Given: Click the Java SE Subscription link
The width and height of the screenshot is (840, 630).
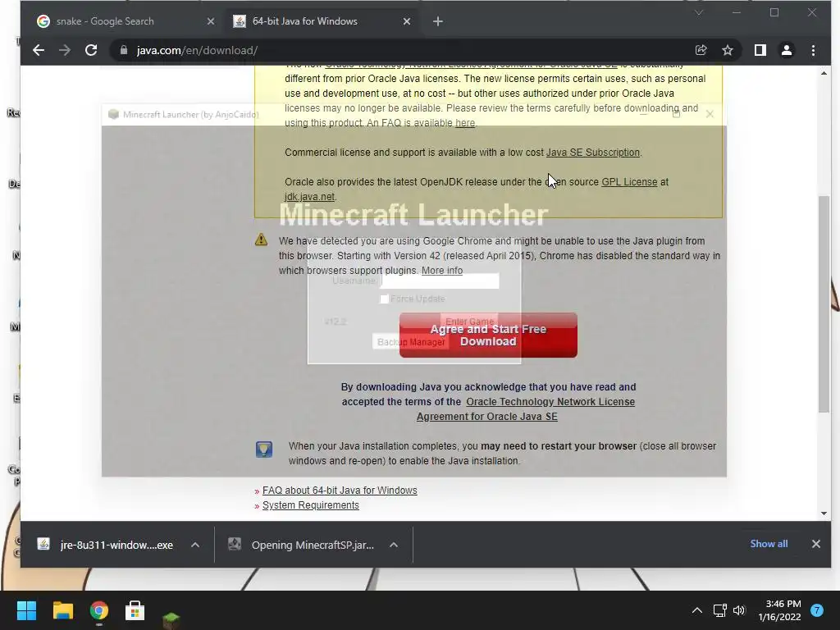Looking at the screenshot, I should (592, 153).
